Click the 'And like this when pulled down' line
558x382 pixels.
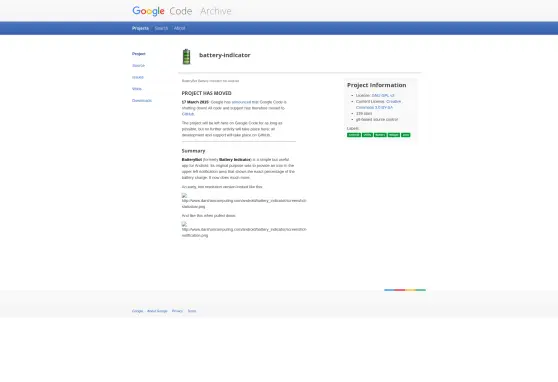coord(209,216)
